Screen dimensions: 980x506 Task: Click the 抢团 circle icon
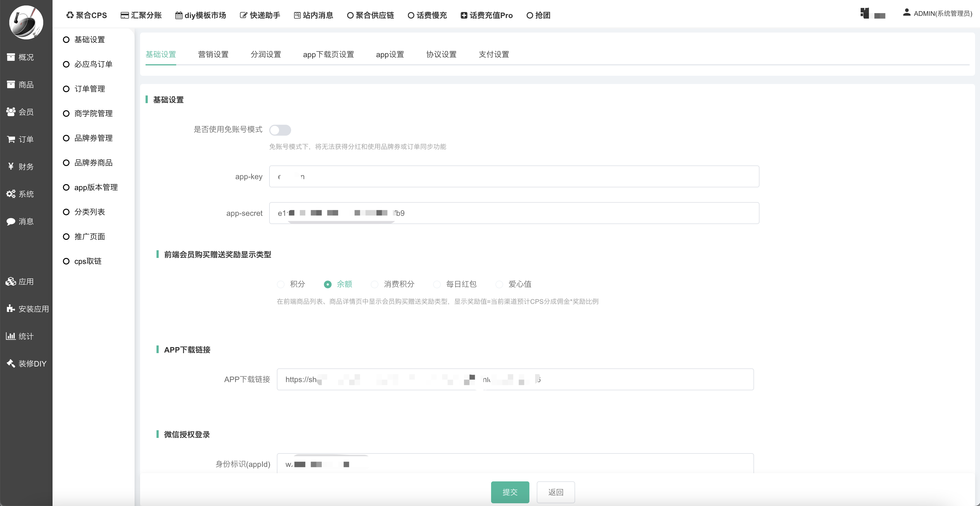[530, 15]
